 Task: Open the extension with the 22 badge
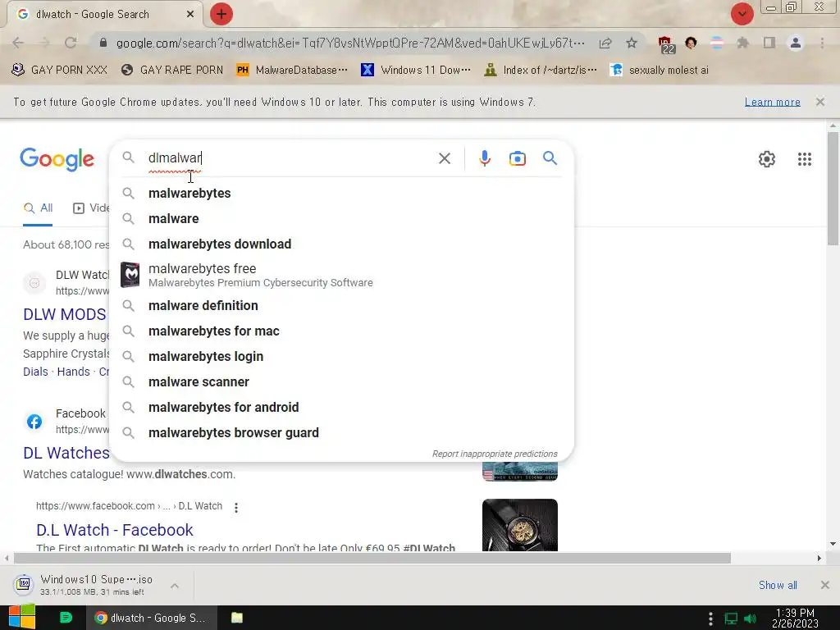(666, 44)
